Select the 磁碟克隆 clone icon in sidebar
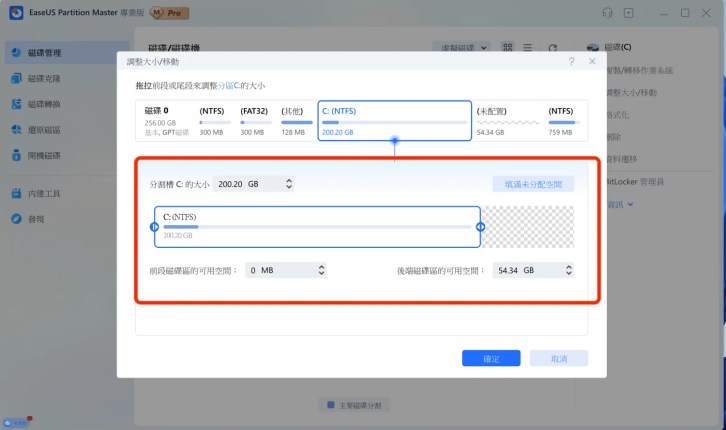Screen dimensions: 726x430 click(x=16, y=78)
